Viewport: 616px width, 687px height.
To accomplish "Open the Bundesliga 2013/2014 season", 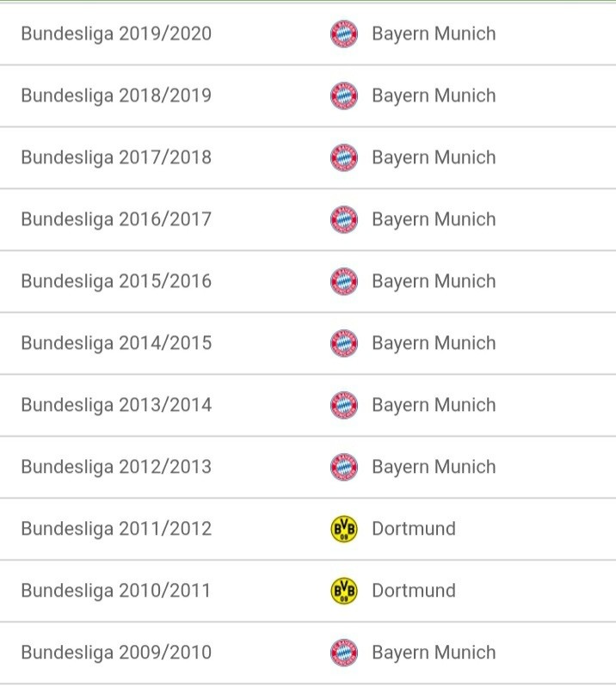I will [308, 405].
